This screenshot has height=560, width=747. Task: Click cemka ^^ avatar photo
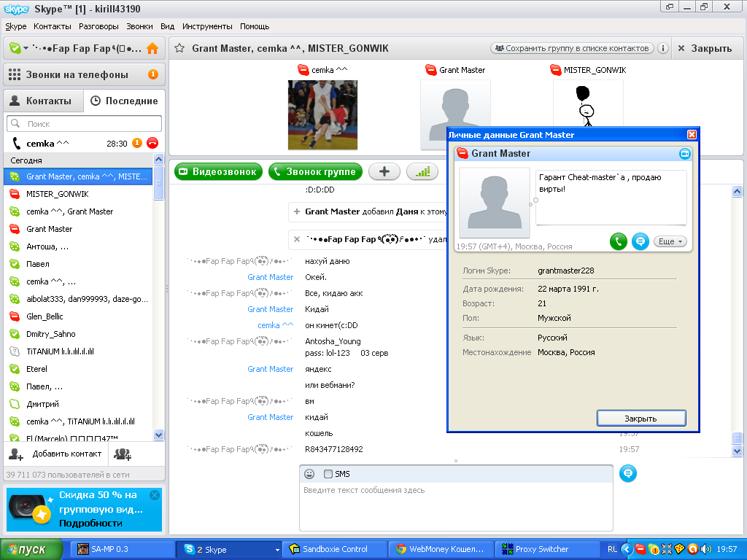tap(322, 114)
